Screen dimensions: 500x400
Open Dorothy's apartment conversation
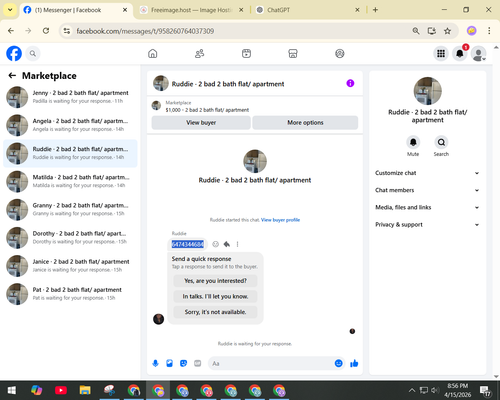click(70, 238)
